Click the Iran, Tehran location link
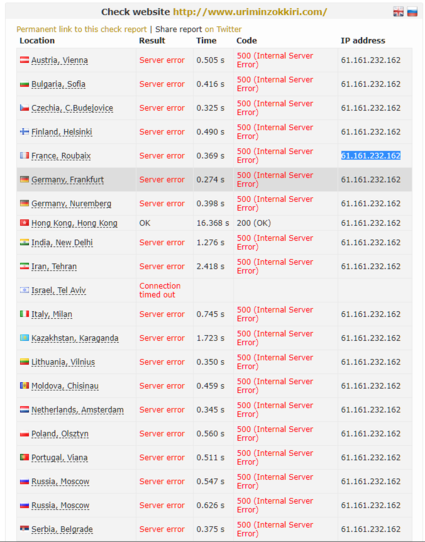The image size is (425, 542). [x=54, y=267]
